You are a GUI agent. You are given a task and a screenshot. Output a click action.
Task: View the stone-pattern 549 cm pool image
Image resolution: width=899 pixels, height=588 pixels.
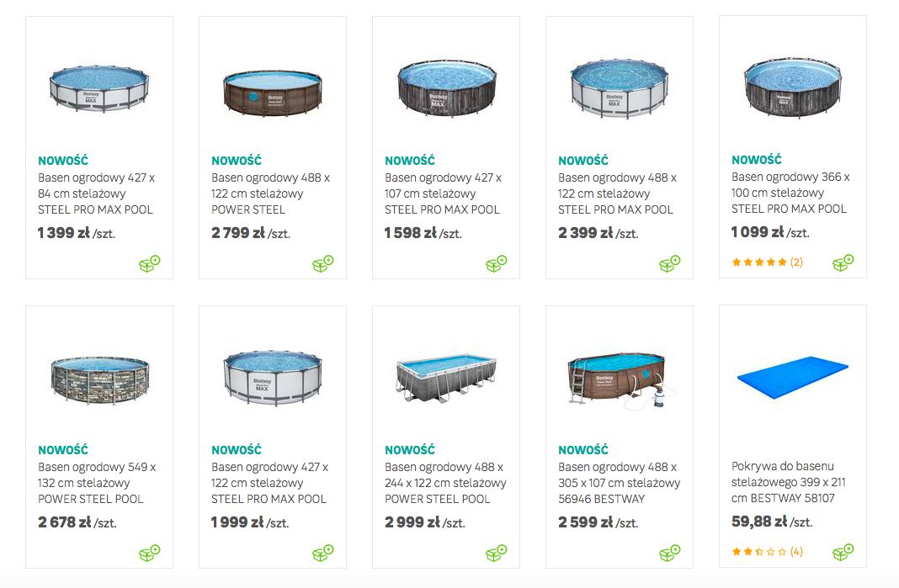100,380
